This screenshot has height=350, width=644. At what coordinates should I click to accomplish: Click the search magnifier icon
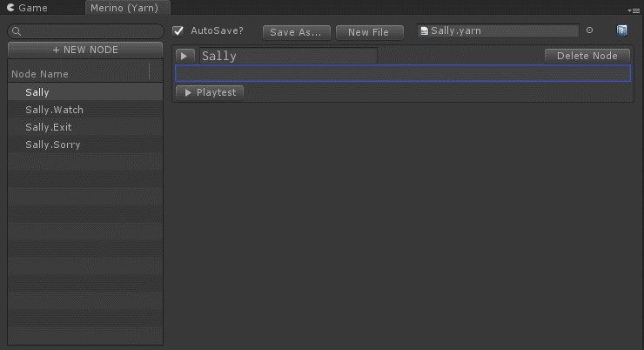(x=16, y=31)
